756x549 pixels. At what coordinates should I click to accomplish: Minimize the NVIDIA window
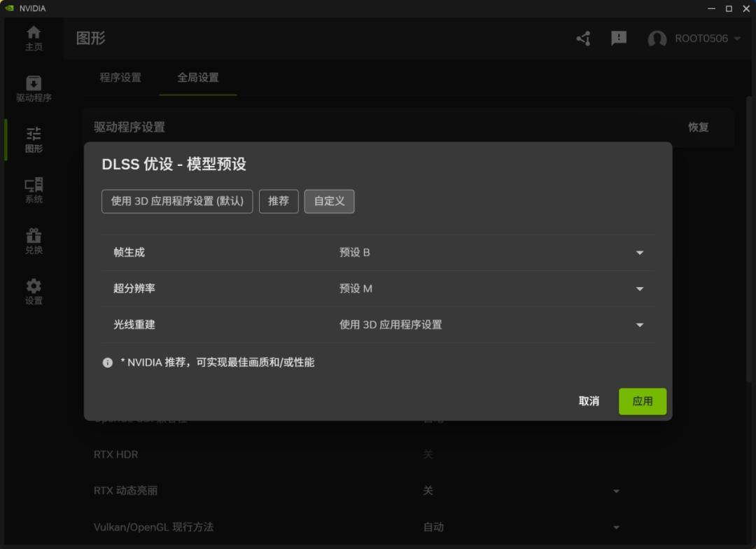(711, 8)
